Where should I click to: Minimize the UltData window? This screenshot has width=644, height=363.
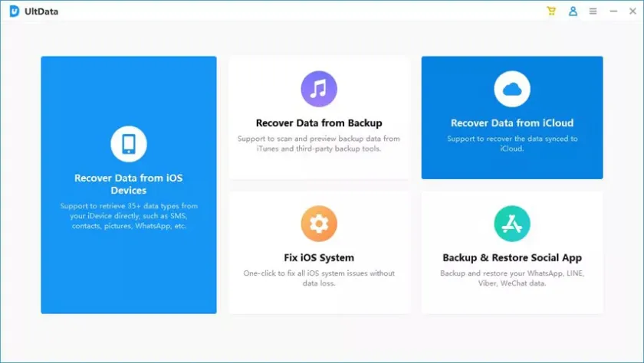click(x=613, y=11)
